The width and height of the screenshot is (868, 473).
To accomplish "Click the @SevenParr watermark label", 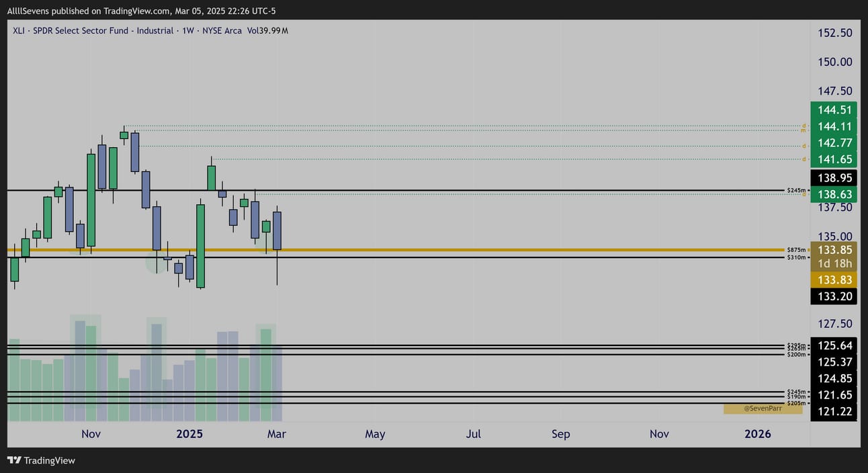I will pyautogui.click(x=763, y=408).
